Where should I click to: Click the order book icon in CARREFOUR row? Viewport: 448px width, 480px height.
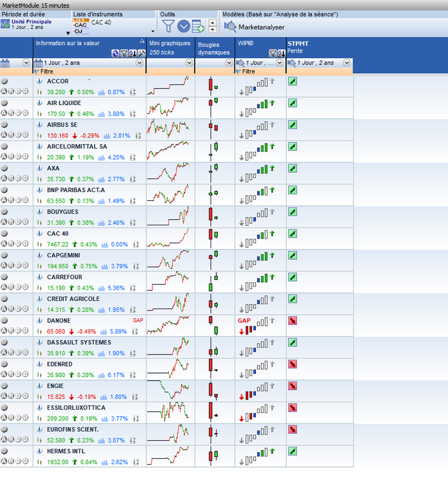coord(132,288)
